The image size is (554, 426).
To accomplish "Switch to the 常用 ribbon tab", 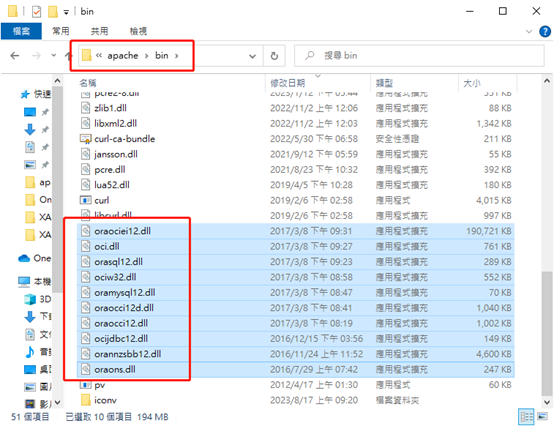I will 61,31.
